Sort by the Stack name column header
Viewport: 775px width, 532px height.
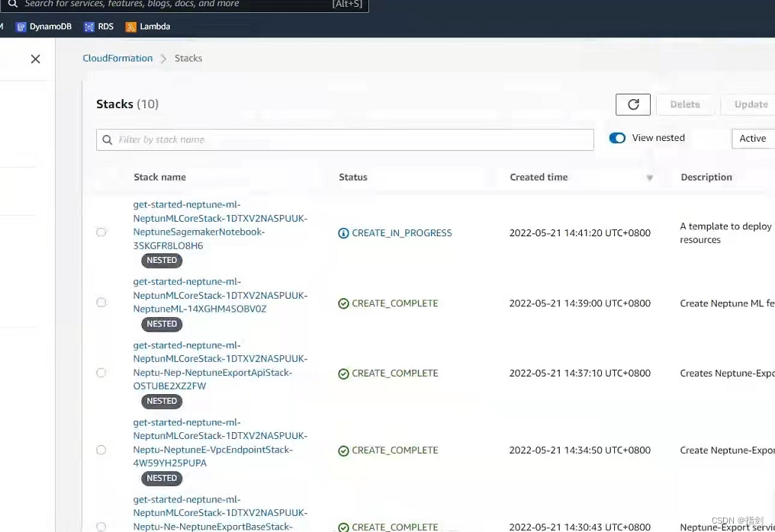point(159,178)
